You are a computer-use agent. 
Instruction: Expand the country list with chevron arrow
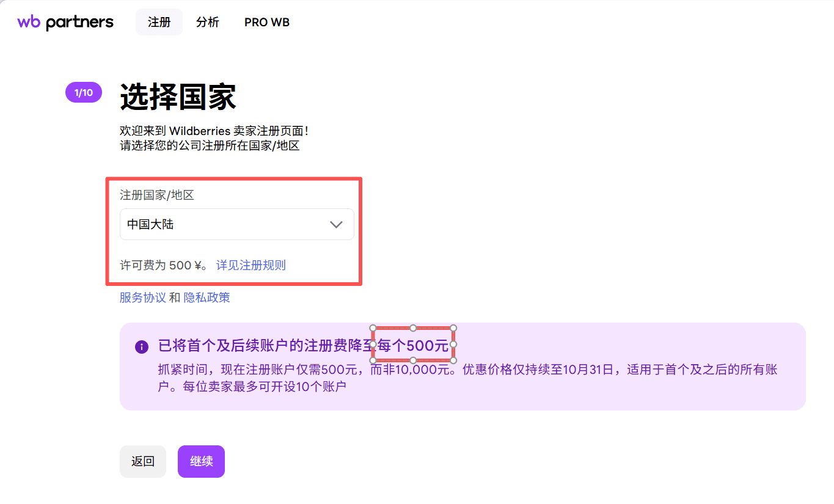[x=336, y=224]
